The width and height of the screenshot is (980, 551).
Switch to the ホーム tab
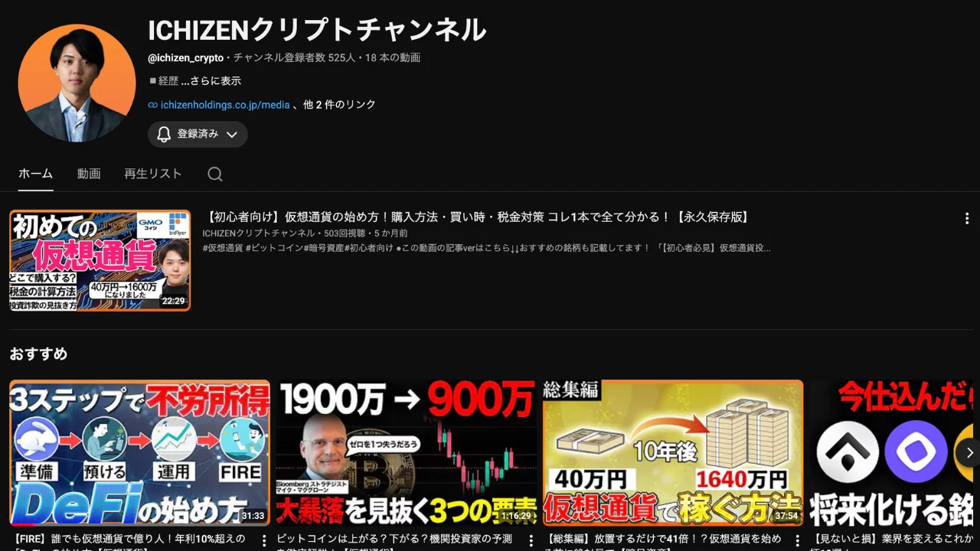click(x=35, y=174)
